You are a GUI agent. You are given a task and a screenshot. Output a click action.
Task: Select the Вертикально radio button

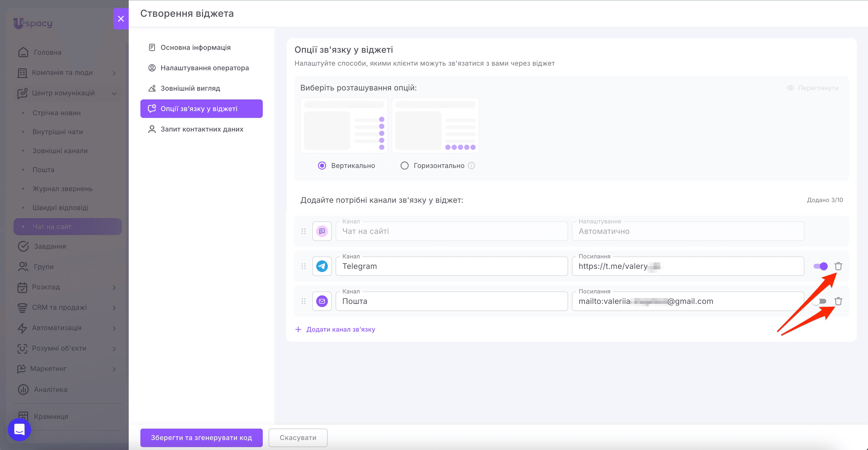coord(322,166)
